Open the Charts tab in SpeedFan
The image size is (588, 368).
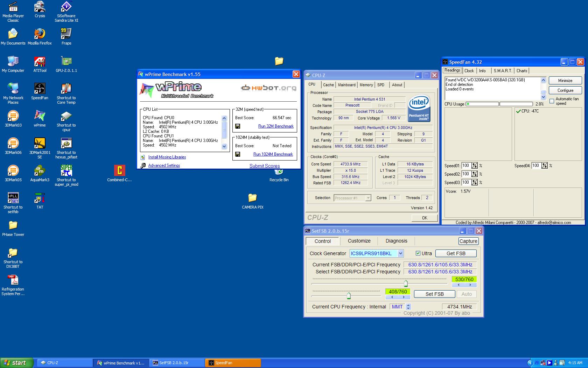tap(522, 71)
